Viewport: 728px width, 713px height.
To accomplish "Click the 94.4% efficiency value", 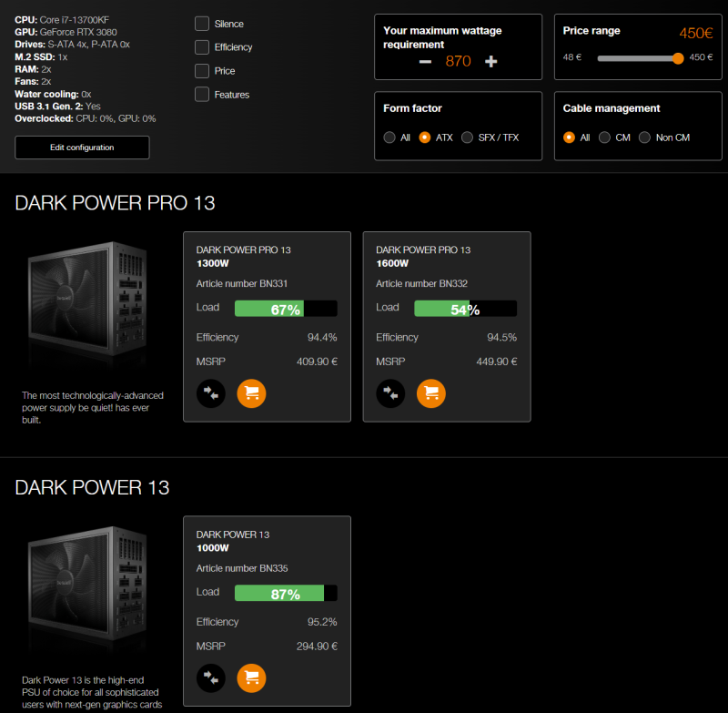I will (x=322, y=337).
